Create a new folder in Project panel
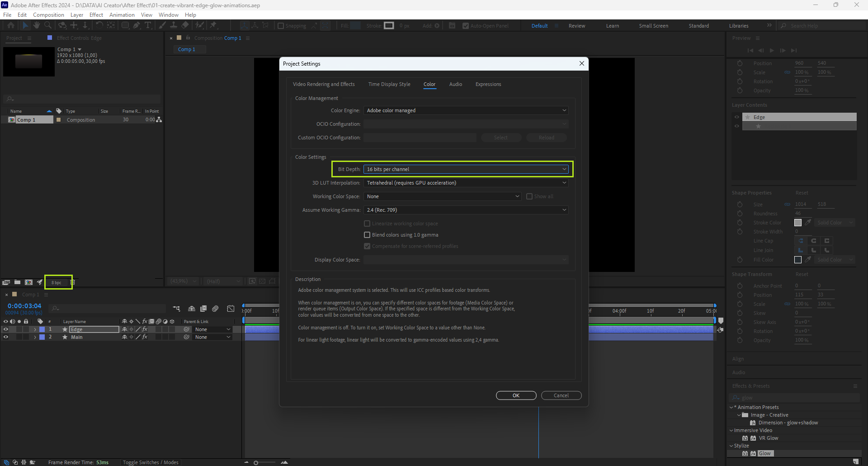This screenshot has height=466, width=868. 17,282
